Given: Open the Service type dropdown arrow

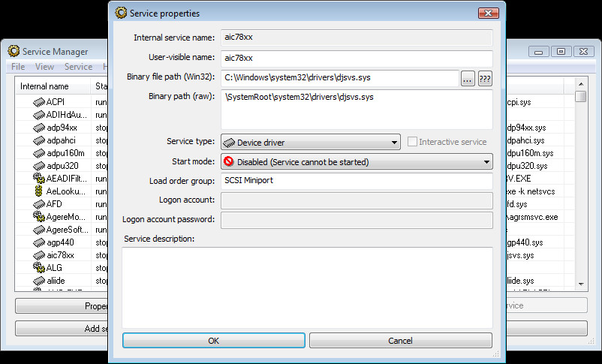Looking at the screenshot, I should [x=394, y=143].
